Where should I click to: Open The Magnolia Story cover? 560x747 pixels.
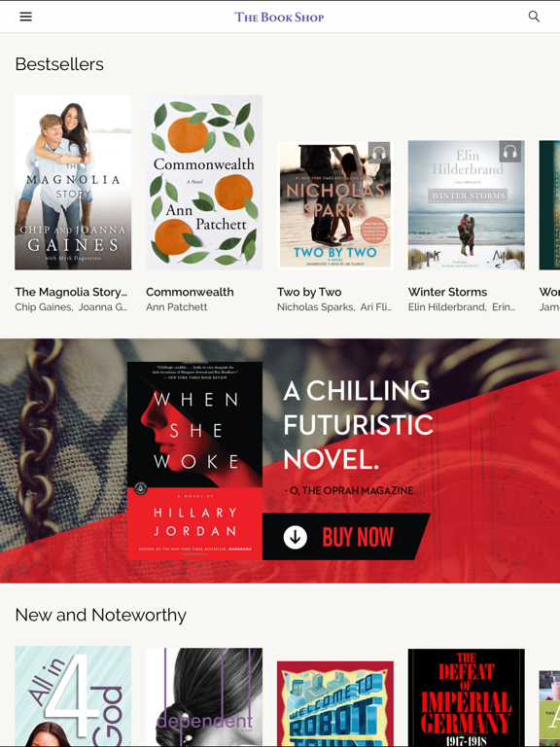73,183
